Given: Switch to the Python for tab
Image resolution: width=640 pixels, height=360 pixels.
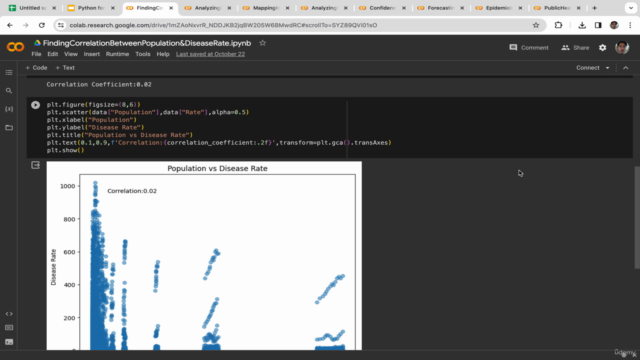Looking at the screenshot, I should (x=91, y=8).
